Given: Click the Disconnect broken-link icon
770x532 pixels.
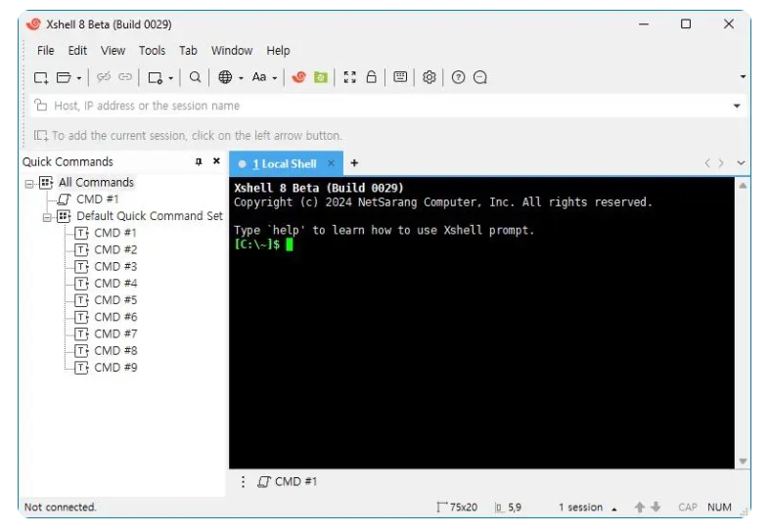Looking at the screenshot, I should [104, 77].
